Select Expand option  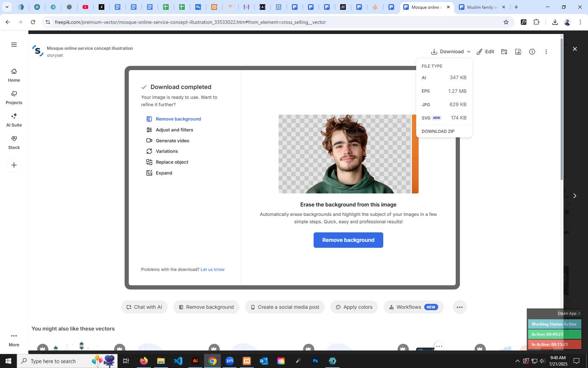[159, 173]
